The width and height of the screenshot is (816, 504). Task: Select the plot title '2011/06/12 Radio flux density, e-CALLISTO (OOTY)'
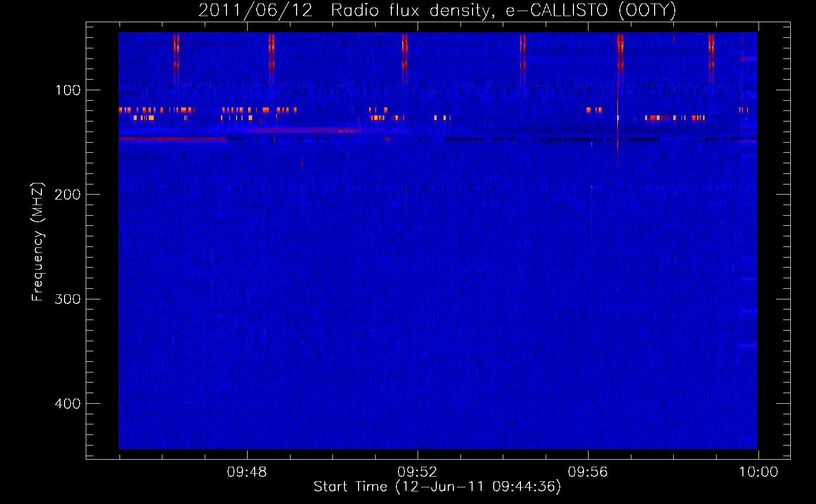437,11
